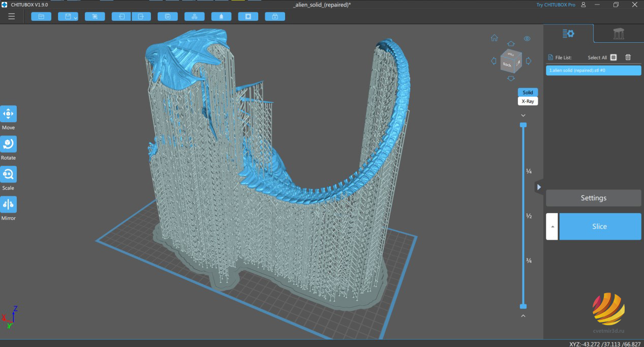This screenshot has height=347, width=644.
Task: Reset view with the home icon
Action: click(494, 38)
